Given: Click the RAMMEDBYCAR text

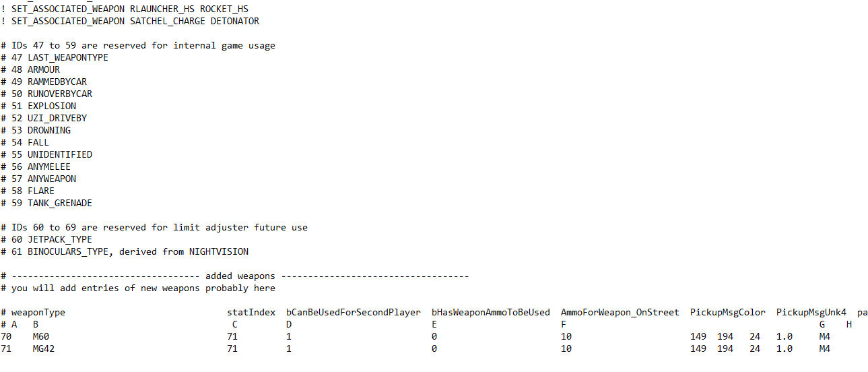Looking at the screenshot, I should (x=57, y=82).
